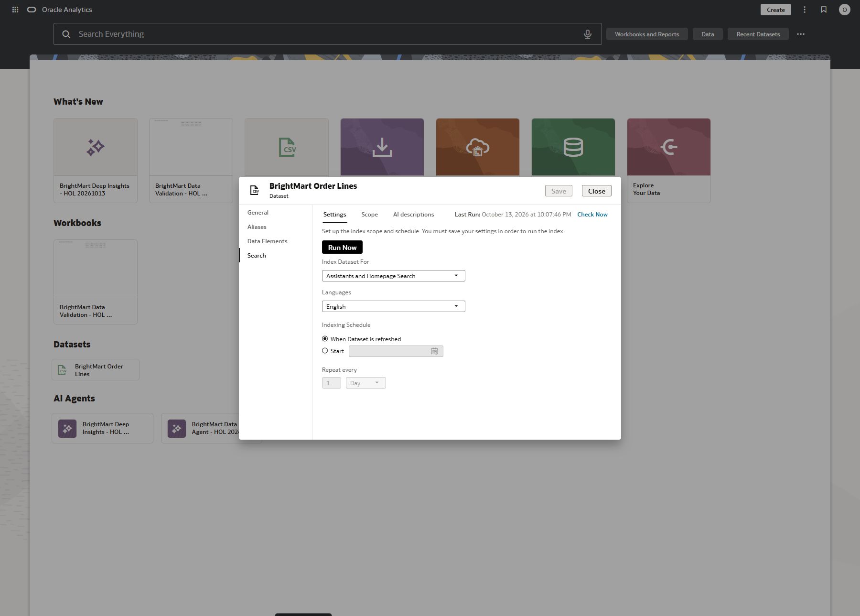Click the Search Everything field

327,34
